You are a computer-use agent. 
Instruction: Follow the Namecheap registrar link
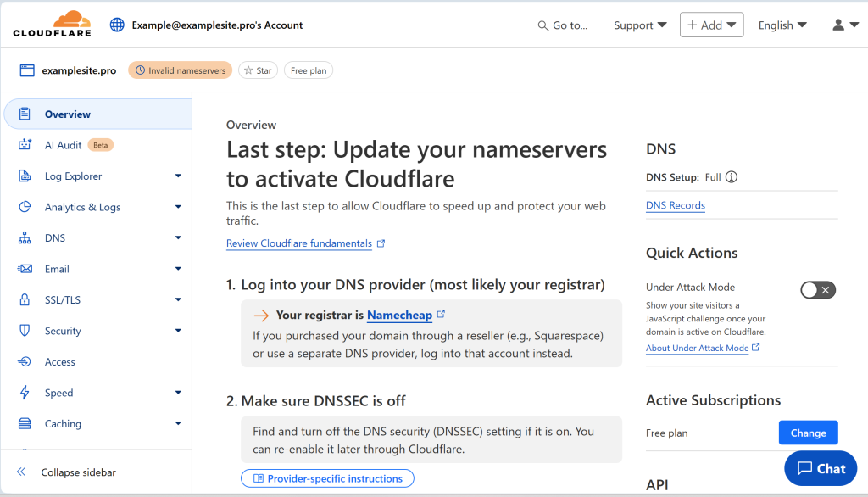click(400, 315)
